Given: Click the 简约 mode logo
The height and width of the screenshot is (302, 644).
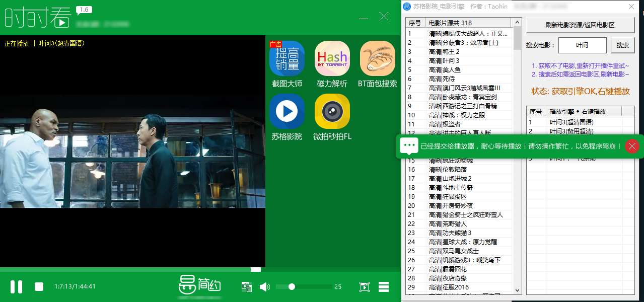Looking at the screenshot, I should click(200, 285).
